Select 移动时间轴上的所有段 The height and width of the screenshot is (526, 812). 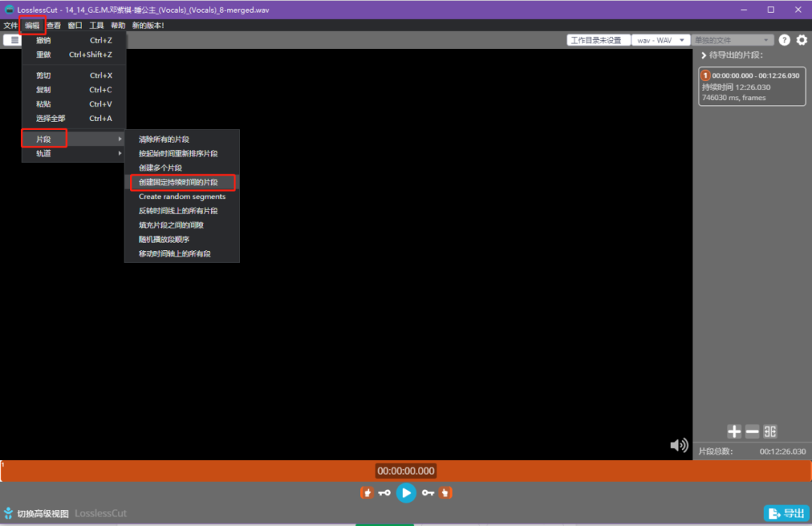pyautogui.click(x=182, y=254)
